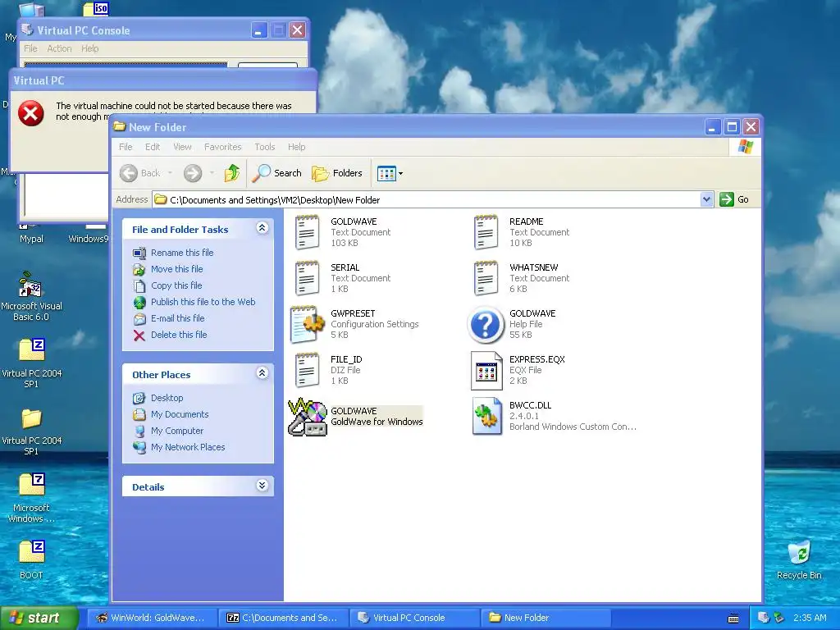This screenshot has width=840, height=630.
Task: Click the Back navigation button
Action: 139,173
